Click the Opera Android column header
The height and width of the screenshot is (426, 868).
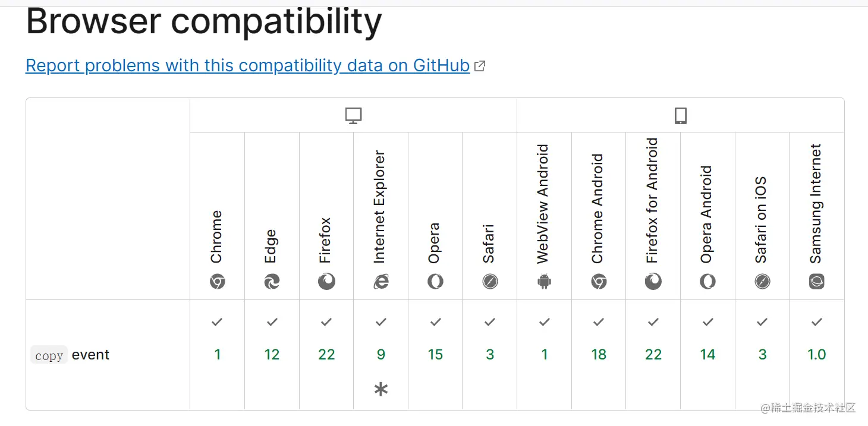coord(707,216)
